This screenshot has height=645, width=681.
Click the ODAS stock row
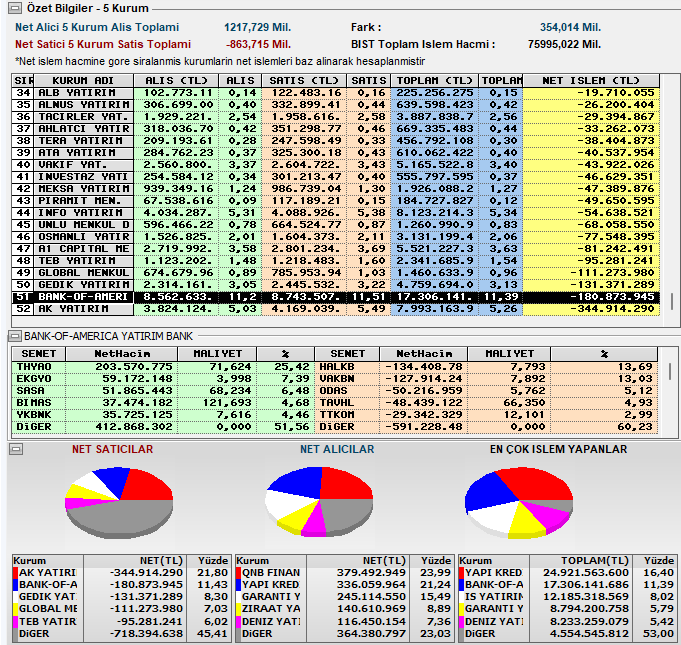[x=486, y=391]
